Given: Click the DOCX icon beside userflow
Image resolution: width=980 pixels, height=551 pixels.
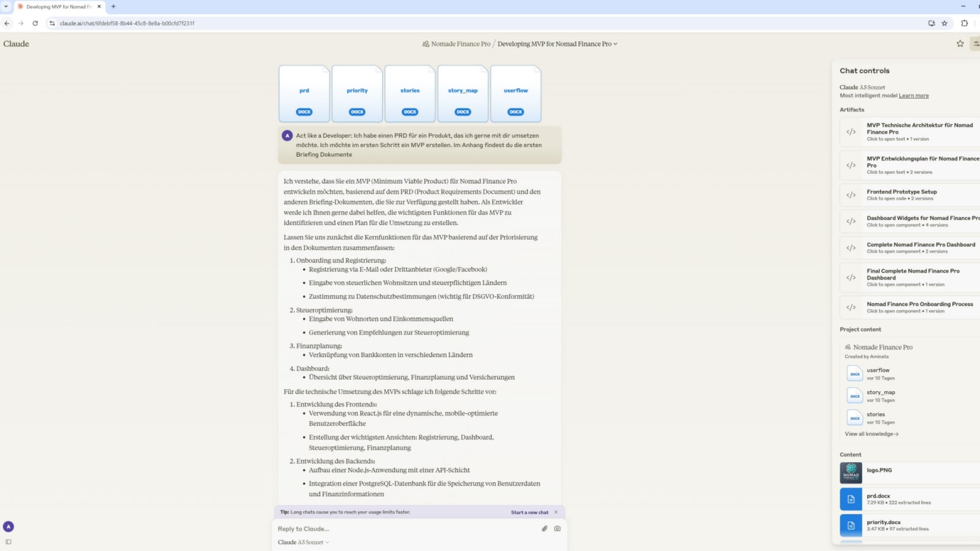Looking at the screenshot, I should pyautogui.click(x=855, y=373).
